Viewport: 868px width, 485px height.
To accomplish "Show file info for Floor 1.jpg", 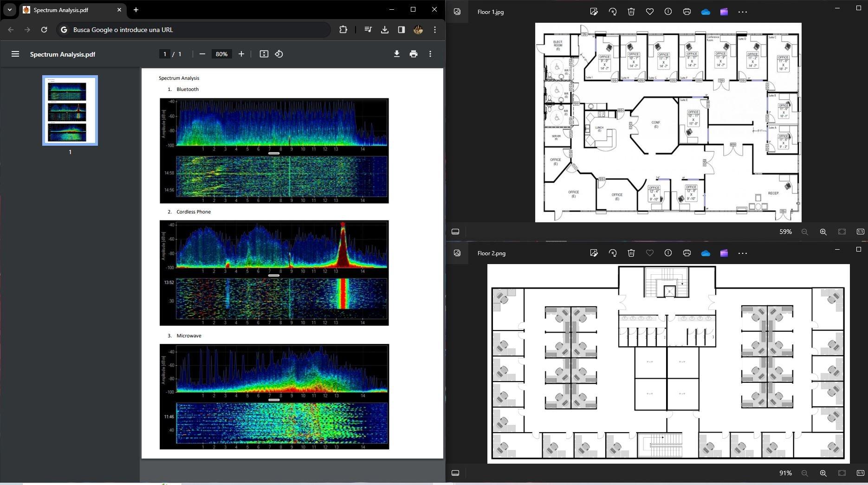I will click(668, 12).
